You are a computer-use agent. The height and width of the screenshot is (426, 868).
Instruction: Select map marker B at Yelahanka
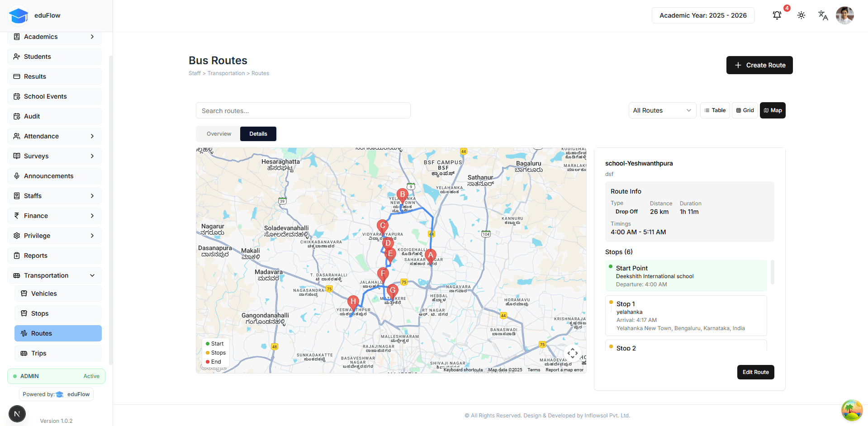pyautogui.click(x=402, y=195)
